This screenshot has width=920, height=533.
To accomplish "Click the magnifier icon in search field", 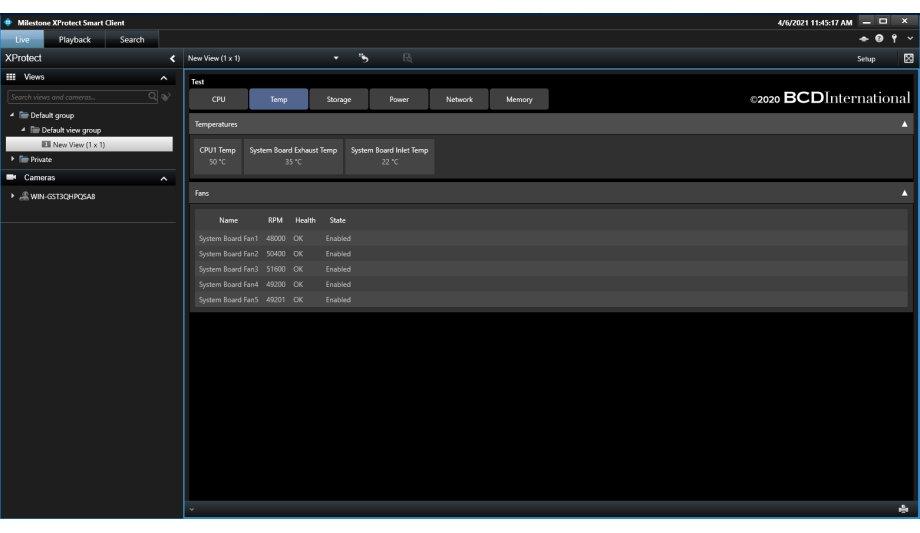I will (x=152, y=97).
